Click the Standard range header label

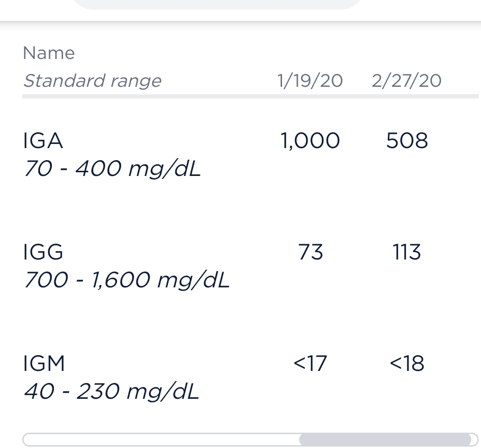point(92,81)
